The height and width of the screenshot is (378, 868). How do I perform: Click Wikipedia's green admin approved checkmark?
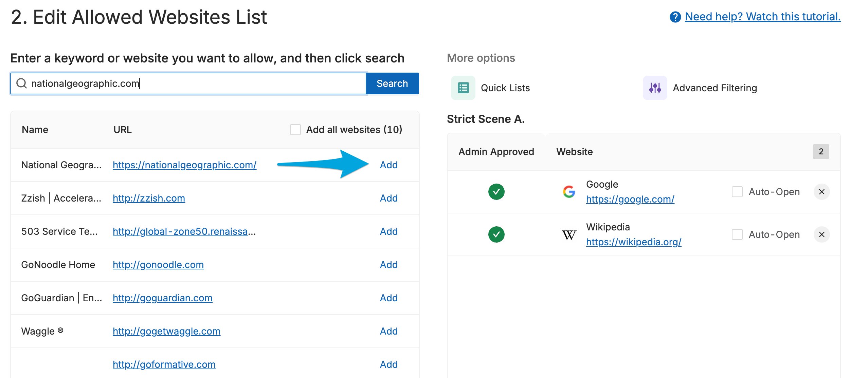[496, 234]
